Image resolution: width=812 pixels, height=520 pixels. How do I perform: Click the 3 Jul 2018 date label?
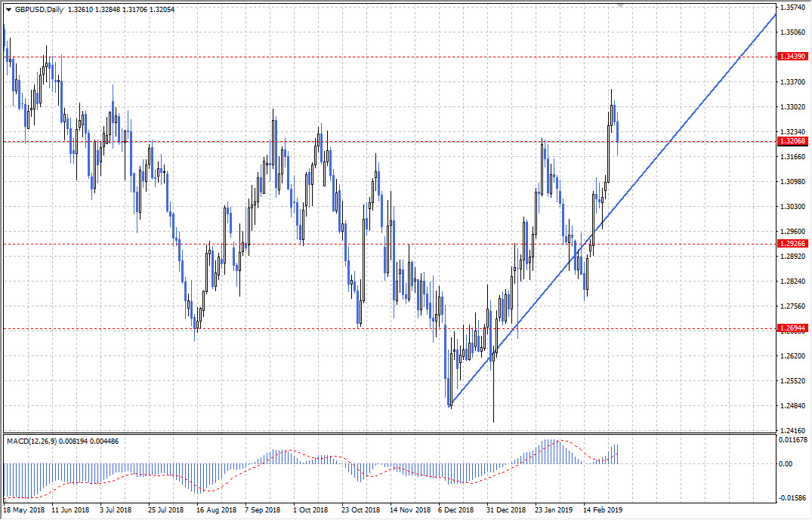tap(116, 509)
